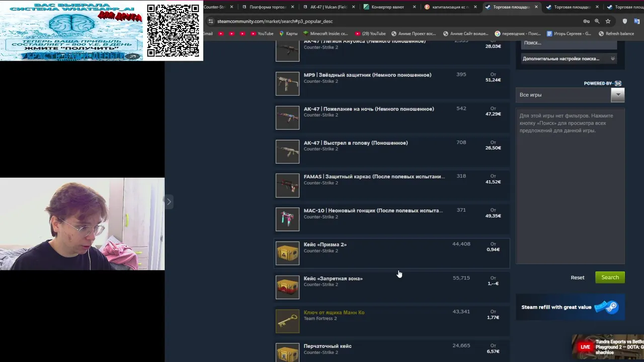Viewport: 644px width, 362px height.
Task: Click the Перчаточный кейс case icon
Action: tap(287, 353)
